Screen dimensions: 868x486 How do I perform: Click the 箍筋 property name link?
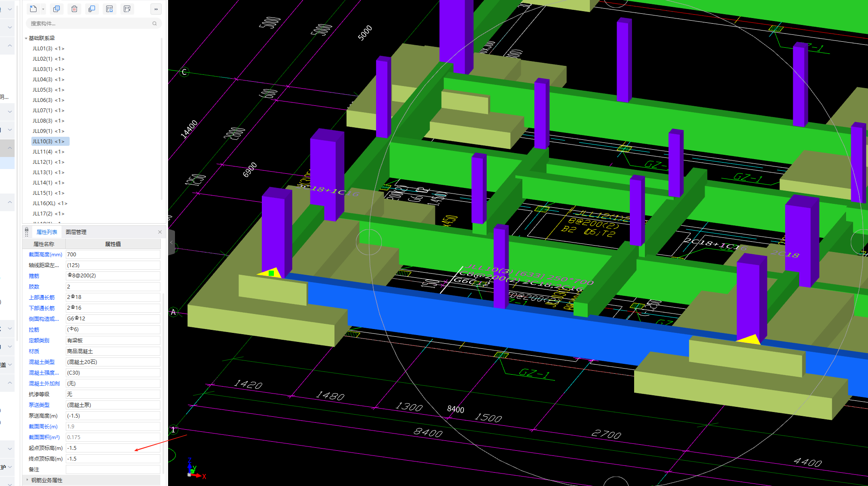34,276
